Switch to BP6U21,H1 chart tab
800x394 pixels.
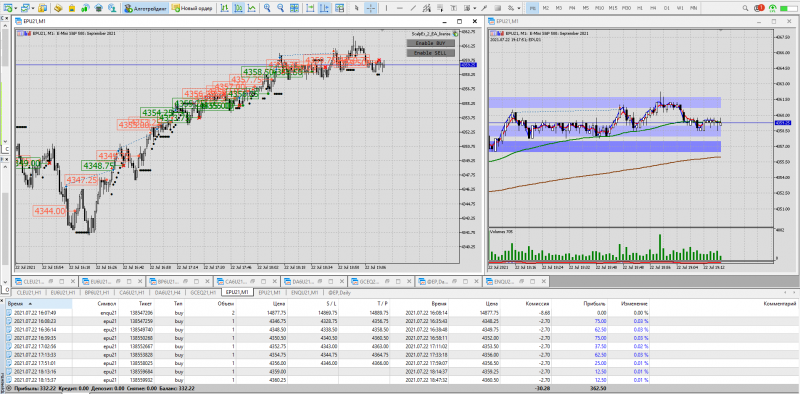98,292
